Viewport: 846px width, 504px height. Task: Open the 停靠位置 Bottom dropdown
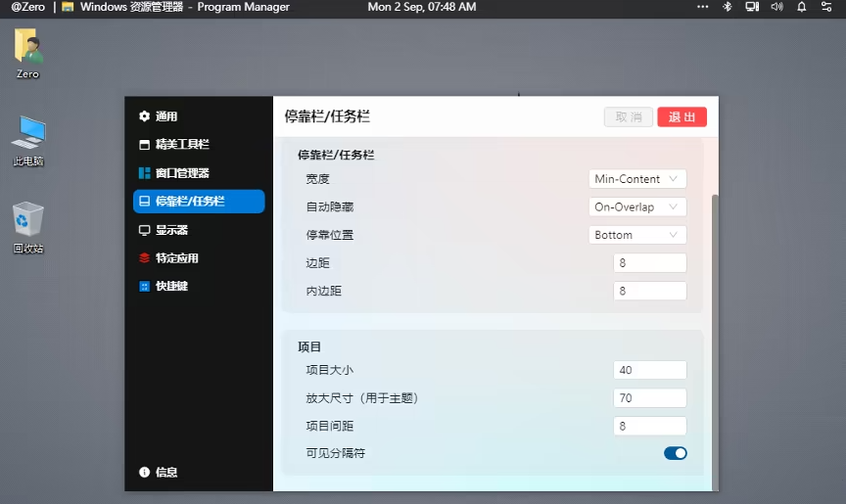coord(639,235)
